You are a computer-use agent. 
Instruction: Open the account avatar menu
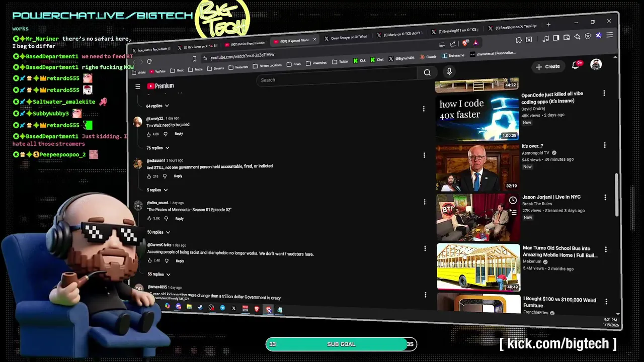click(596, 64)
